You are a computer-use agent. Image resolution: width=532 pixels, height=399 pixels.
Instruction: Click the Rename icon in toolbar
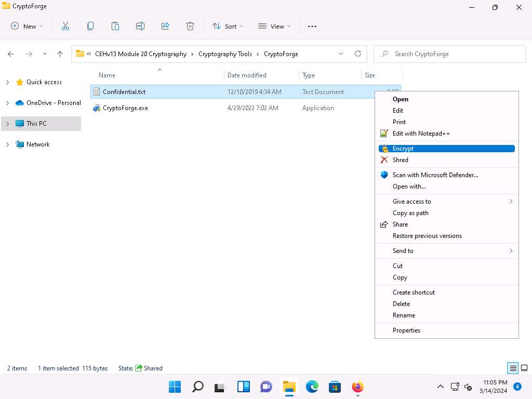coord(140,26)
